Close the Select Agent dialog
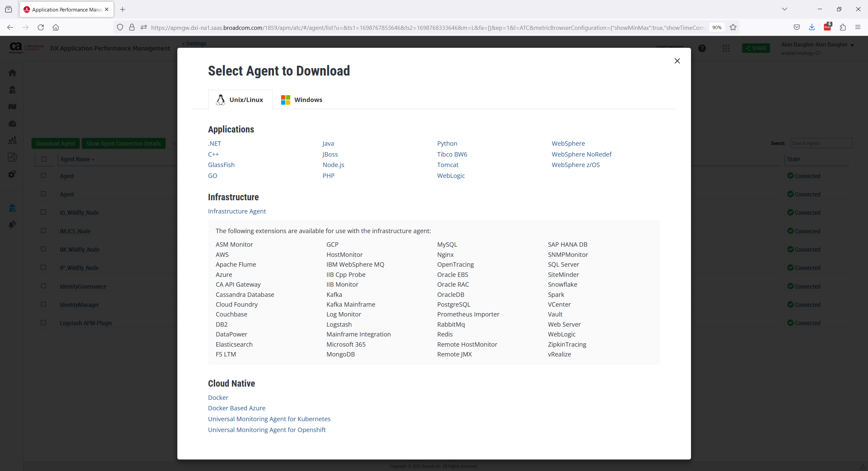Image resolution: width=868 pixels, height=471 pixels. point(677,61)
